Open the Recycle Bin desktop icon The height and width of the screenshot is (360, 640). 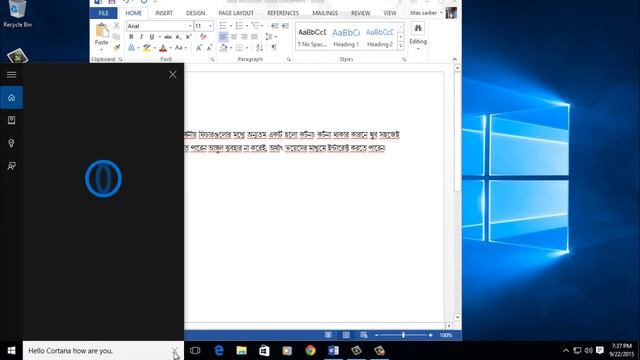pyautogui.click(x=17, y=14)
